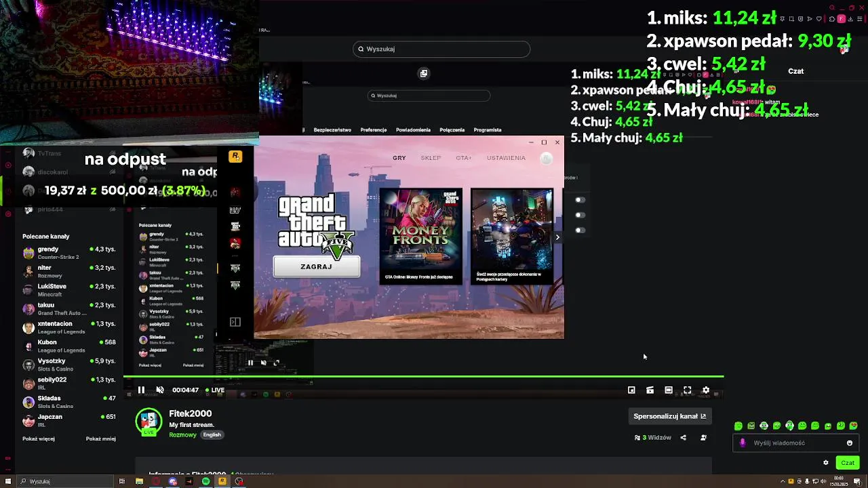Open the Rozmowy category link
This screenshot has height=488, width=868.
(x=183, y=434)
